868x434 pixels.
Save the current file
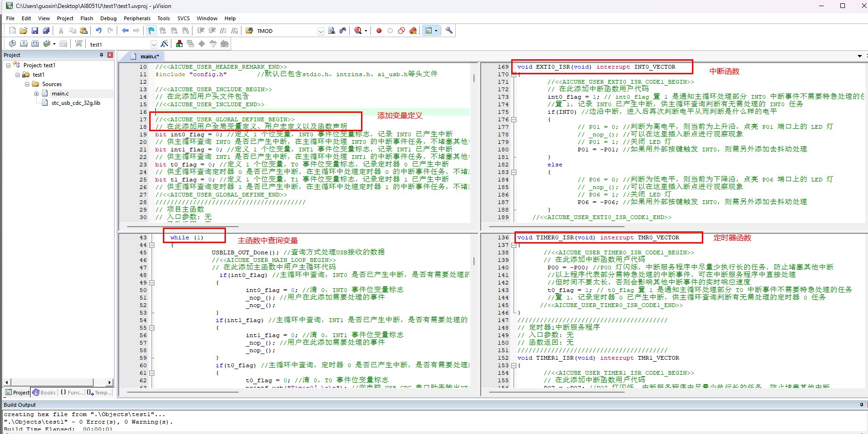click(35, 31)
